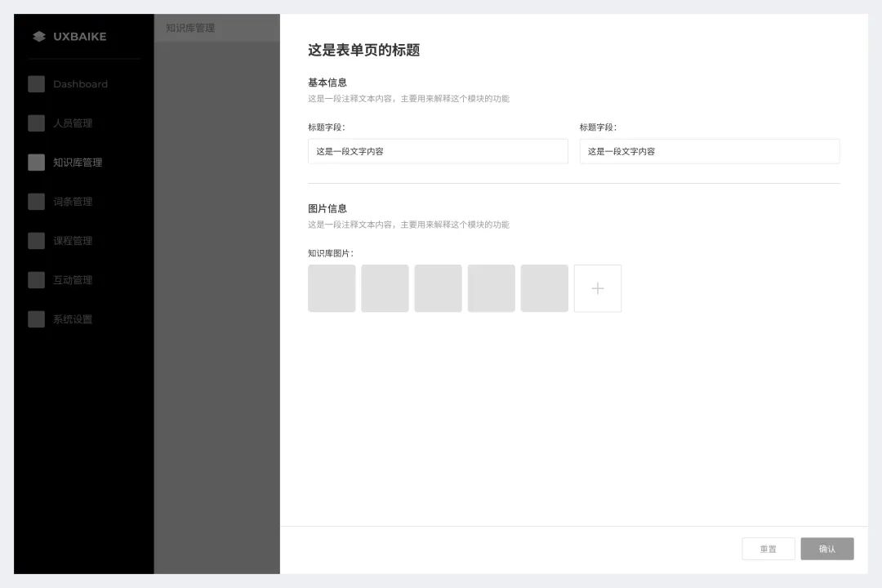Select the 互动管理 sidebar icon
Screen dimensions: 882x588
click(37, 279)
